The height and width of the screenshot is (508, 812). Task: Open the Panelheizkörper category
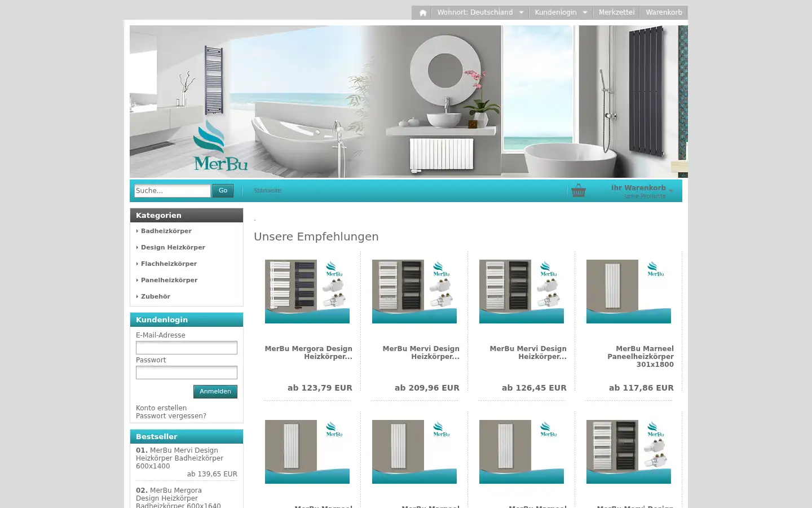point(169,280)
